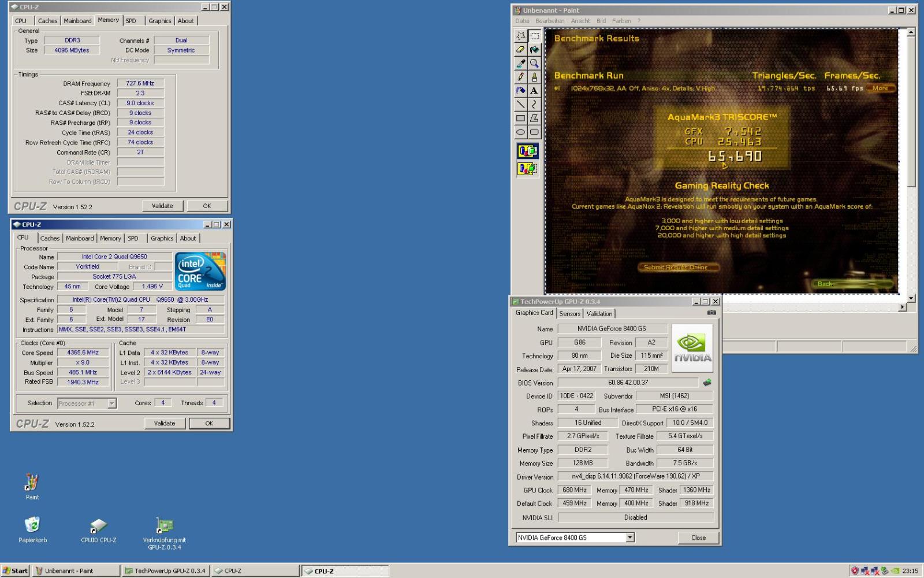Open Caches tab in top CPU-Z window

pos(47,21)
